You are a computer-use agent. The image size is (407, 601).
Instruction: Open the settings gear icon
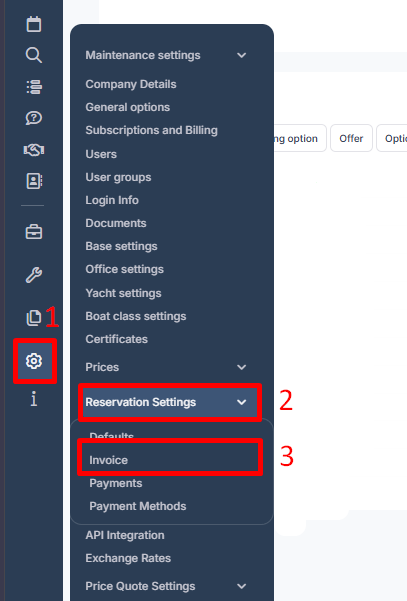34,361
